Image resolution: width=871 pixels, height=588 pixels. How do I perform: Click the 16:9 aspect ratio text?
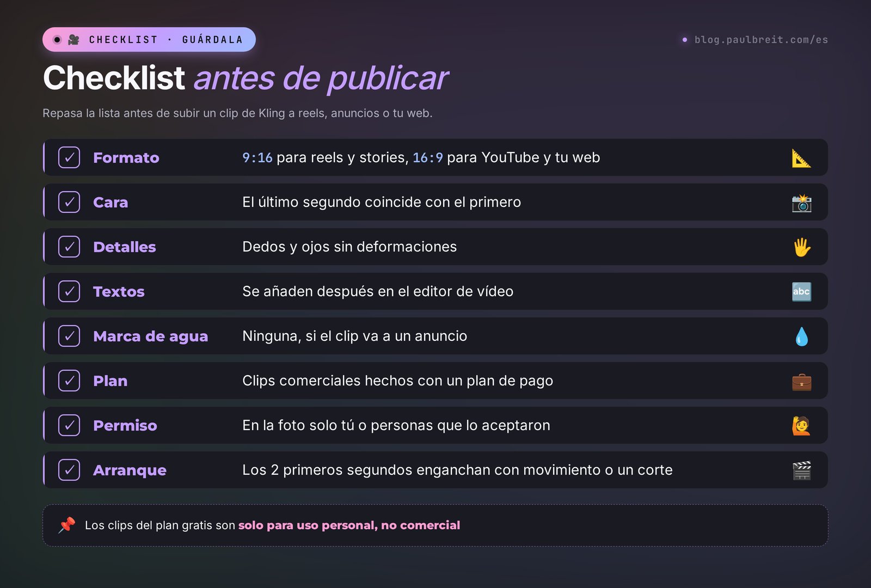(x=427, y=158)
